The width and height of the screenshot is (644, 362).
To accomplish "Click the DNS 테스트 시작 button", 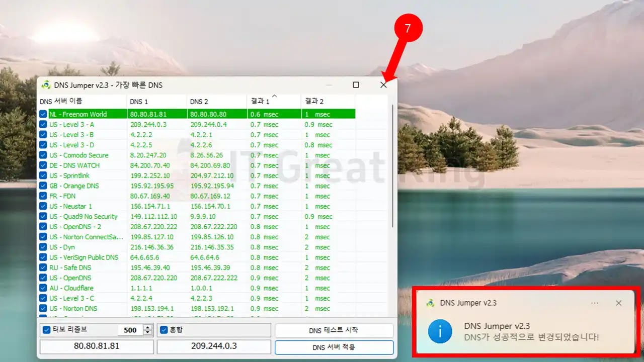I will coord(334,330).
